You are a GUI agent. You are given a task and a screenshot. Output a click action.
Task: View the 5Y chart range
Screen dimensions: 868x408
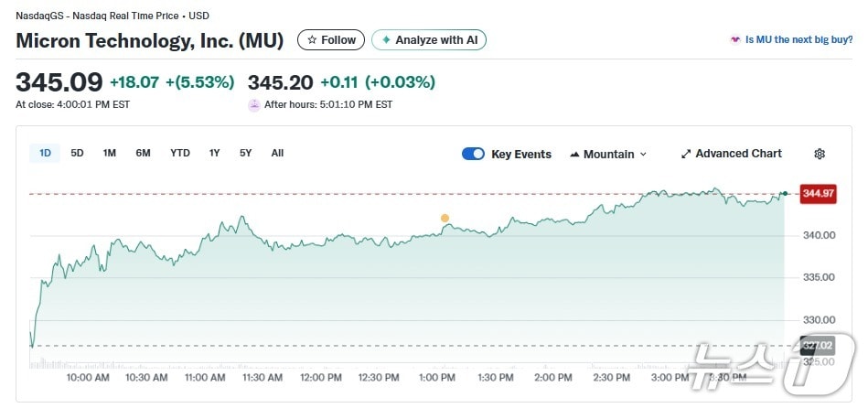245,153
